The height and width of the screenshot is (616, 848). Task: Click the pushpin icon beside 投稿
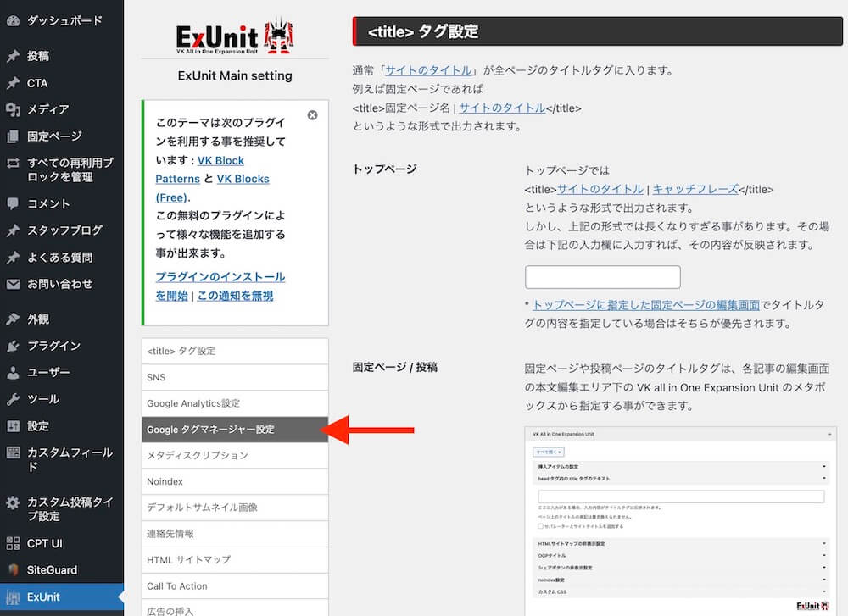[13, 56]
